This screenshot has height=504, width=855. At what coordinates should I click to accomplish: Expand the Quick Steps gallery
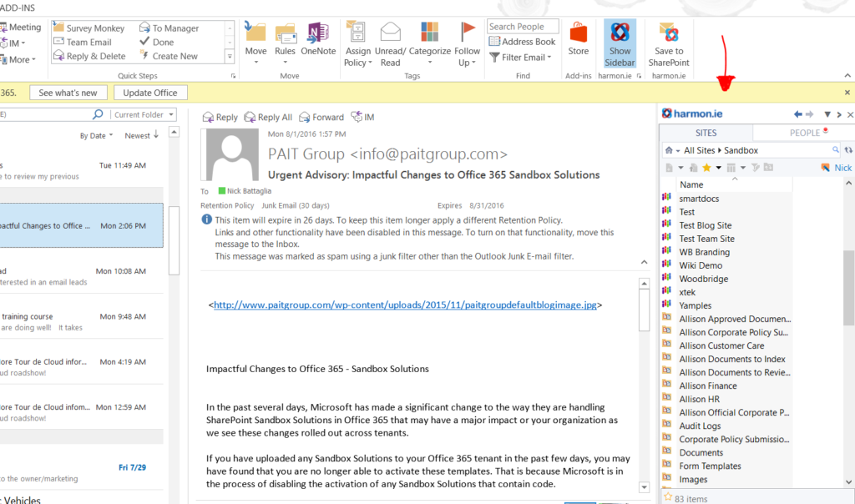pyautogui.click(x=230, y=57)
